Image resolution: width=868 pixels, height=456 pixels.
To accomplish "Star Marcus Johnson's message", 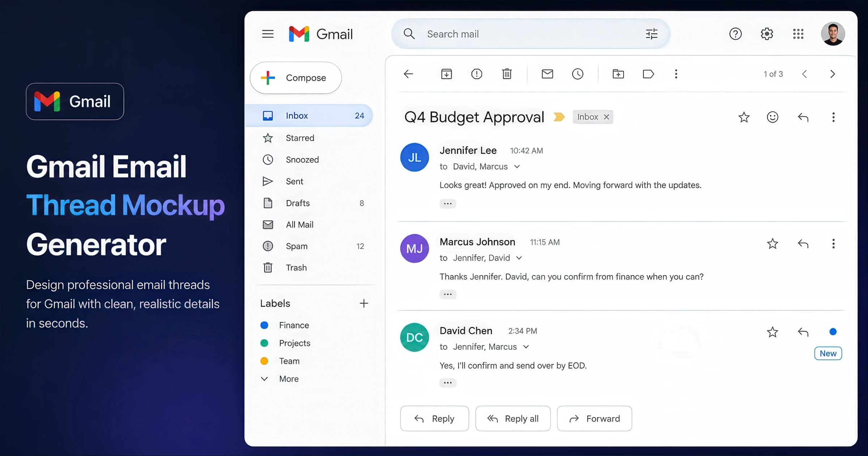I will (x=773, y=244).
